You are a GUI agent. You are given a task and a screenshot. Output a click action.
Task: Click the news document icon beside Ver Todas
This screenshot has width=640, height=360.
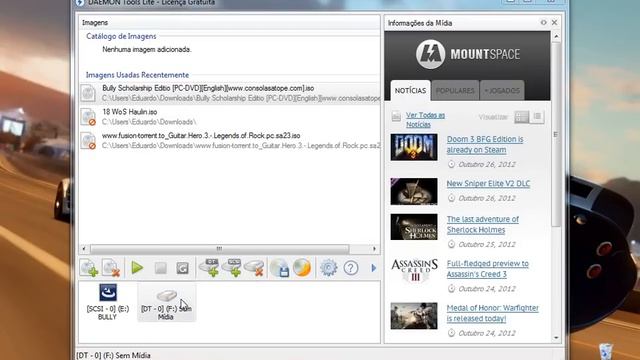[x=396, y=117]
